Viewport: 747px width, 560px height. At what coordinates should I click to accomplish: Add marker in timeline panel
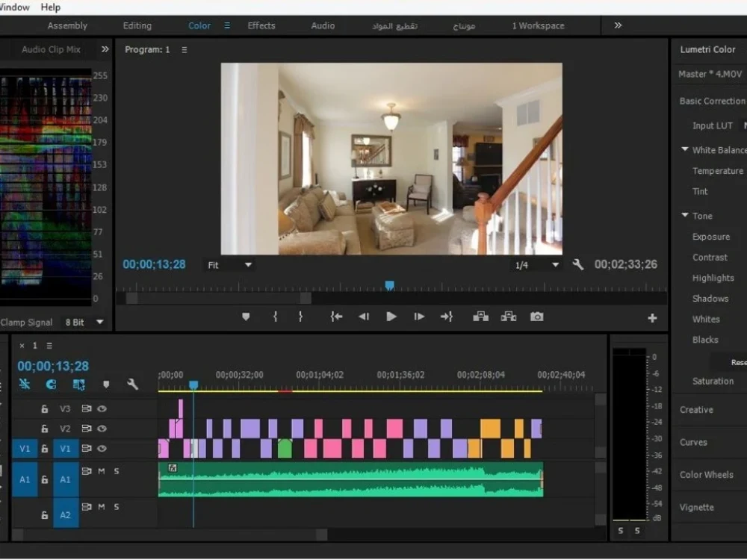[106, 385]
